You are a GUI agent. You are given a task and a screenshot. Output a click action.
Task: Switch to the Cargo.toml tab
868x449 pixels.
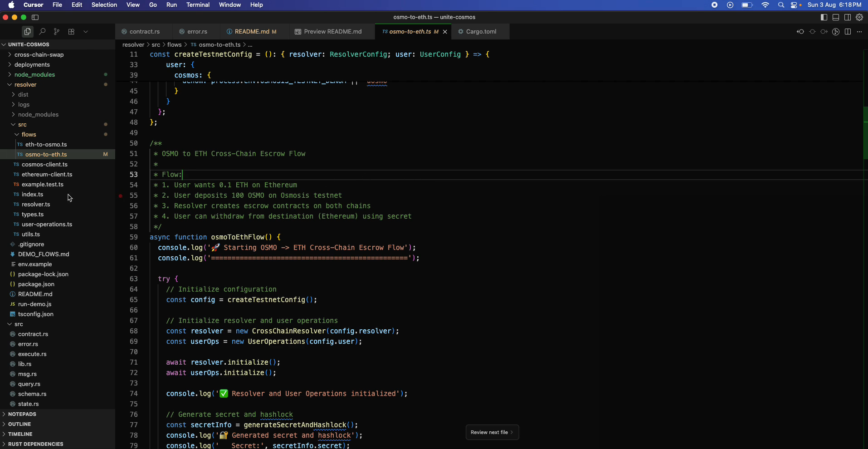(481, 32)
